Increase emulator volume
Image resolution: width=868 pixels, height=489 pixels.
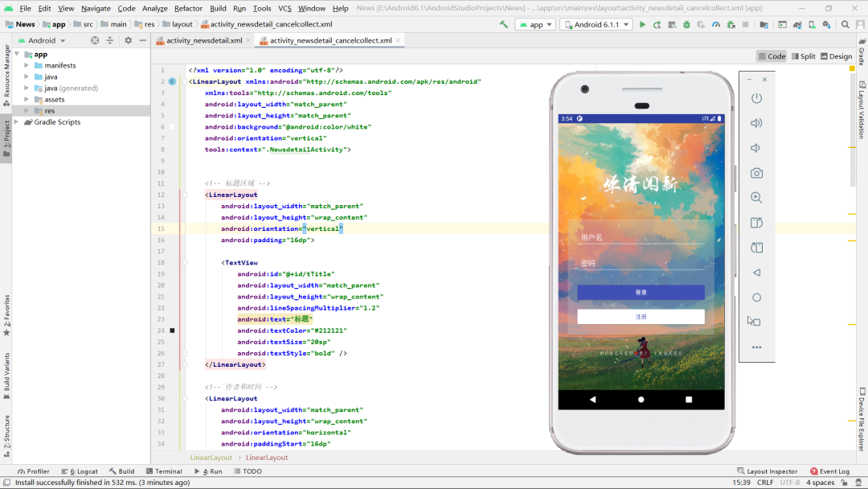756,123
